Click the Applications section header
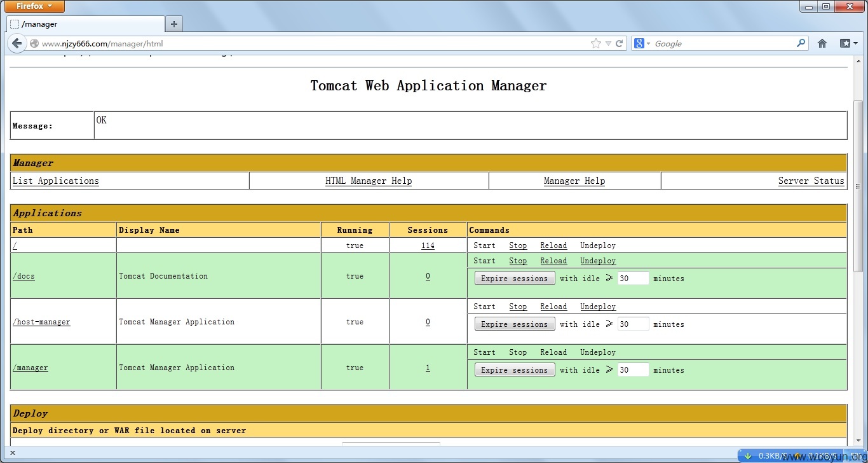This screenshot has width=868, height=463. coord(429,213)
